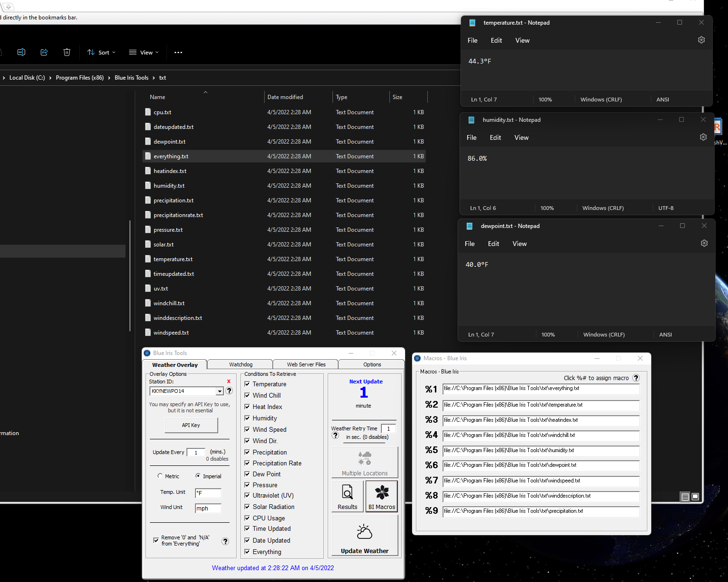Open the Sort dropdown in Explorer

coord(101,52)
